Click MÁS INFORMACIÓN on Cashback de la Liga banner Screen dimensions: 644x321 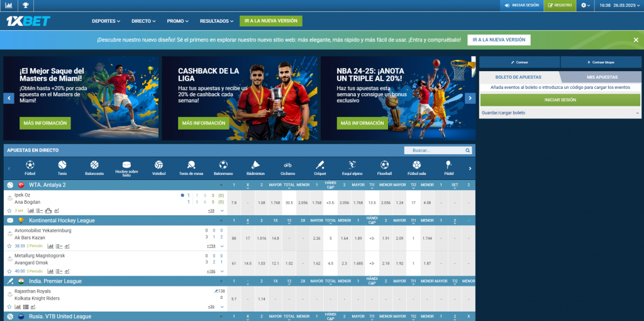tap(204, 123)
